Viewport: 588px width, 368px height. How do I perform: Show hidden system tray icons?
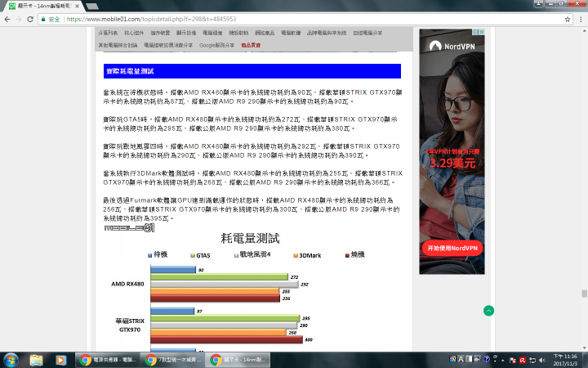point(503,361)
